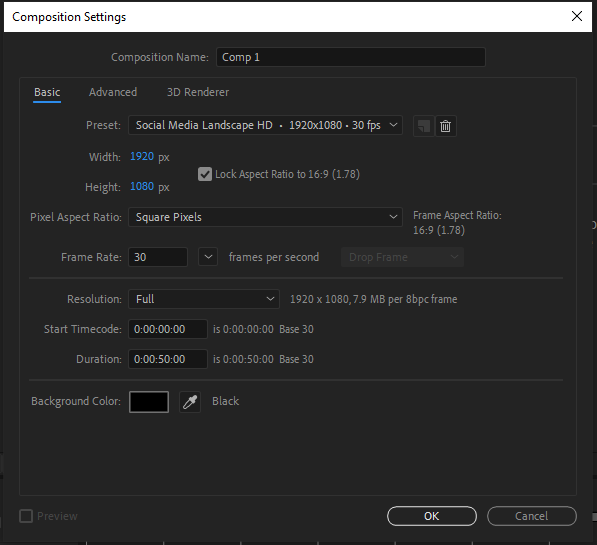Expand the frame rate presets arrow
Viewport: 597px width, 545px height.
pyautogui.click(x=208, y=257)
